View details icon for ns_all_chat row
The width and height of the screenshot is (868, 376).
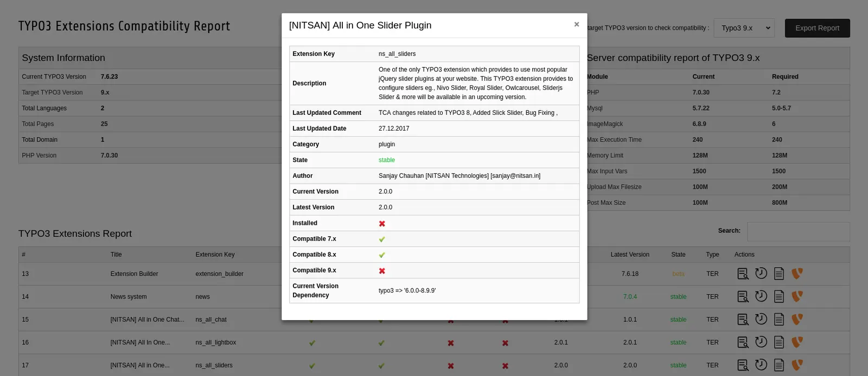(743, 319)
